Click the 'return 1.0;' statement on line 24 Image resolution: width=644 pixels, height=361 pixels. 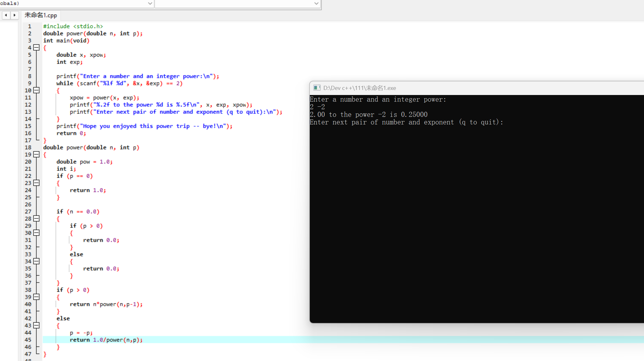(x=88, y=190)
